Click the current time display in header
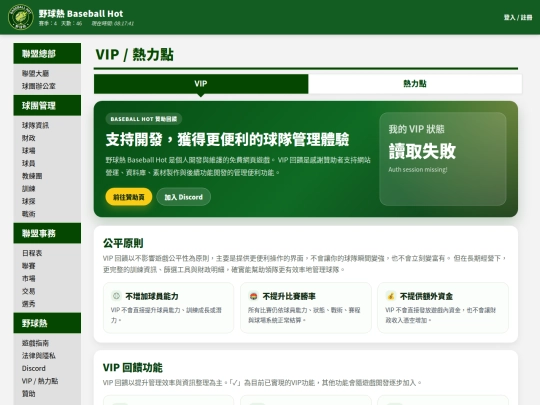Screen dimensions: 540x405 tap(113, 23)
